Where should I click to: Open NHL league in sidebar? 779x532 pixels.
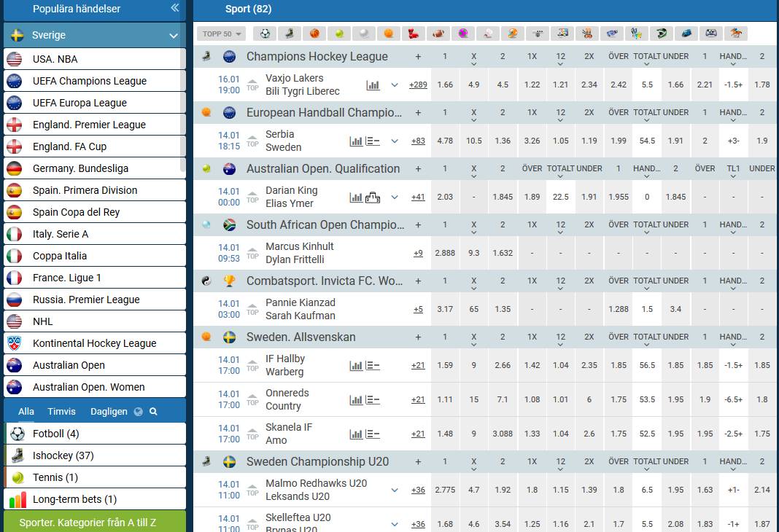[94, 321]
